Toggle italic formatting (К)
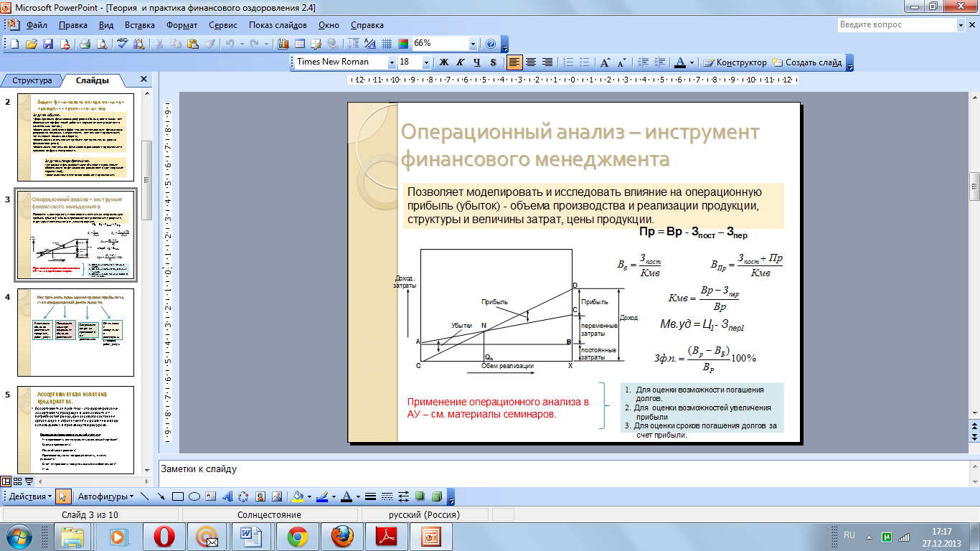980x551 pixels. (x=460, y=62)
